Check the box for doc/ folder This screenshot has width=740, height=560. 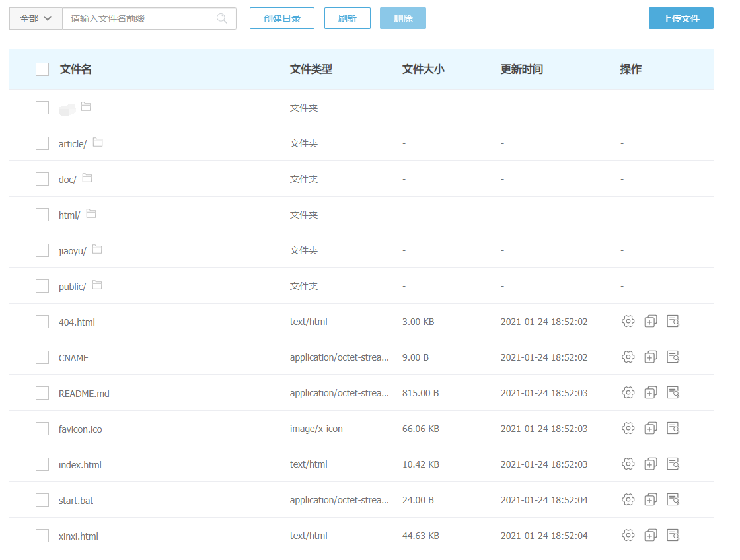(42, 179)
